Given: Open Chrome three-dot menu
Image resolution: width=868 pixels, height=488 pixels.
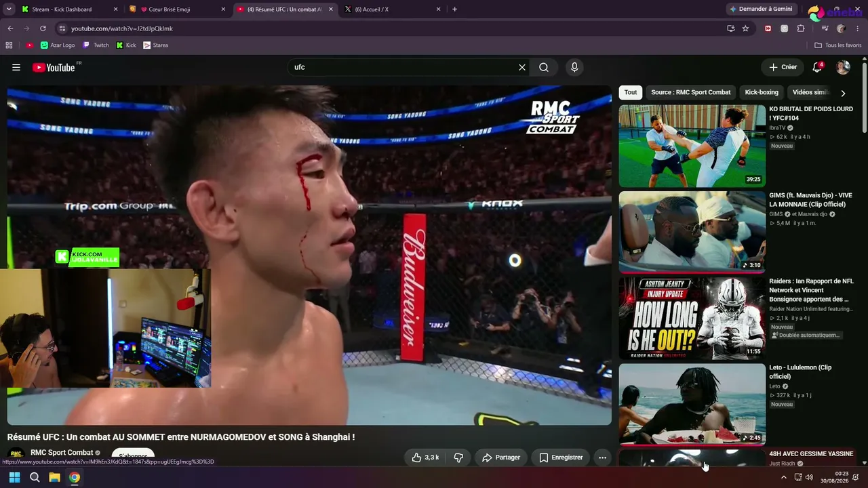Looking at the screenshot, I should click(858, 28).
